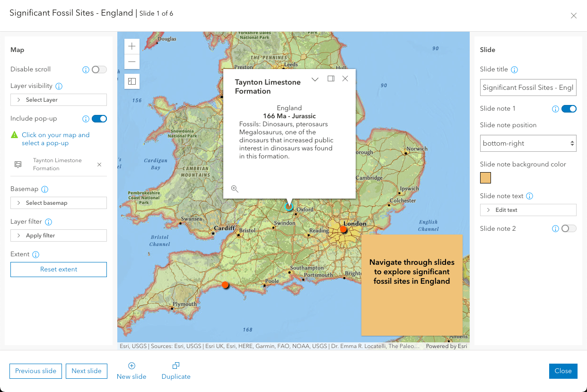Click the Powered by Esri attribution
Image resolution: width=587 pixels, height=392 pixels.
[447, 346]
